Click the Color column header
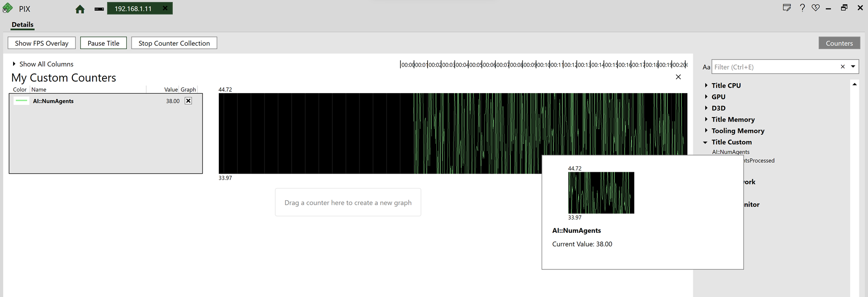868x297 pixels. (20, 90)
